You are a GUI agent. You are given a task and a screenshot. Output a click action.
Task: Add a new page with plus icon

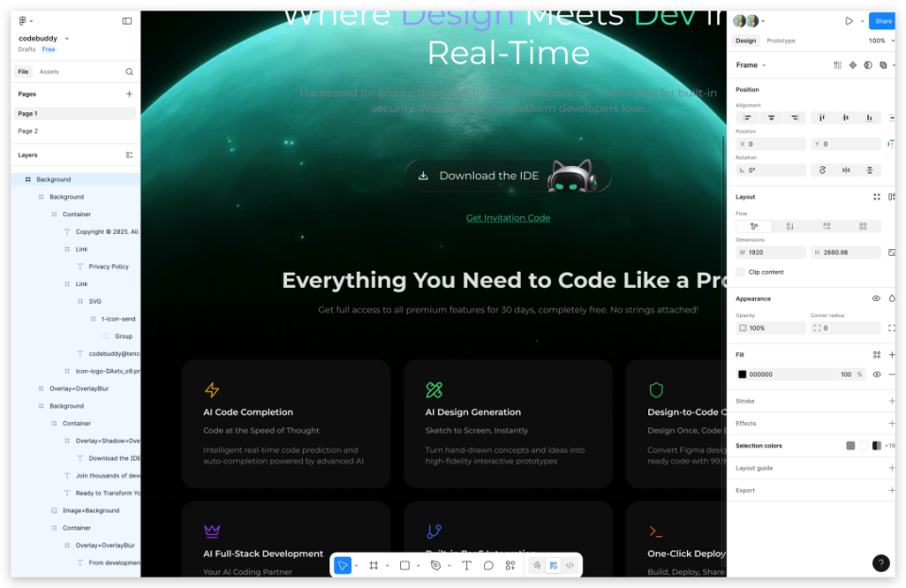coord(129,93)
